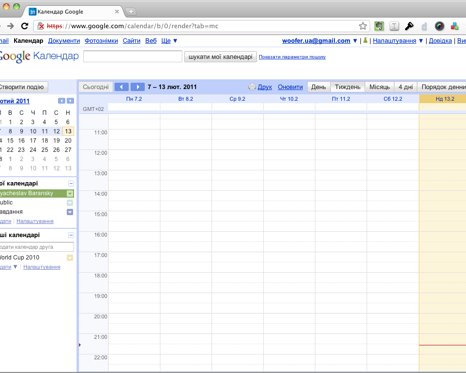Switch to Порядок денний view tab
Viewport: 466px width, 373px height.
tap(443, 87)
